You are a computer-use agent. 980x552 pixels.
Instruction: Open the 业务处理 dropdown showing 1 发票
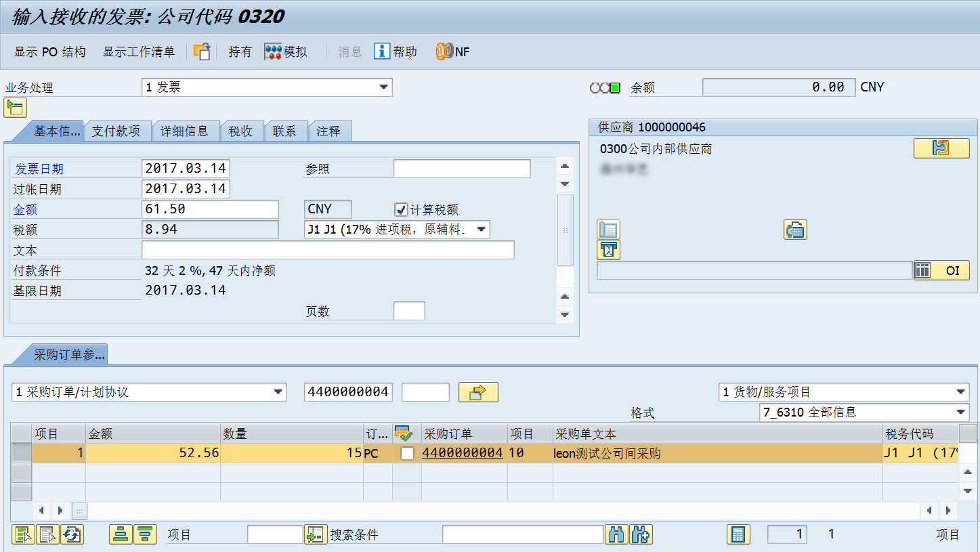point(384,87)
